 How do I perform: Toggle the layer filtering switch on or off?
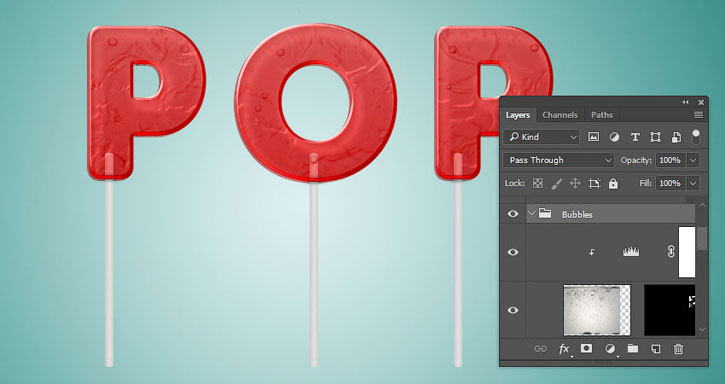[x=695, y=136]
